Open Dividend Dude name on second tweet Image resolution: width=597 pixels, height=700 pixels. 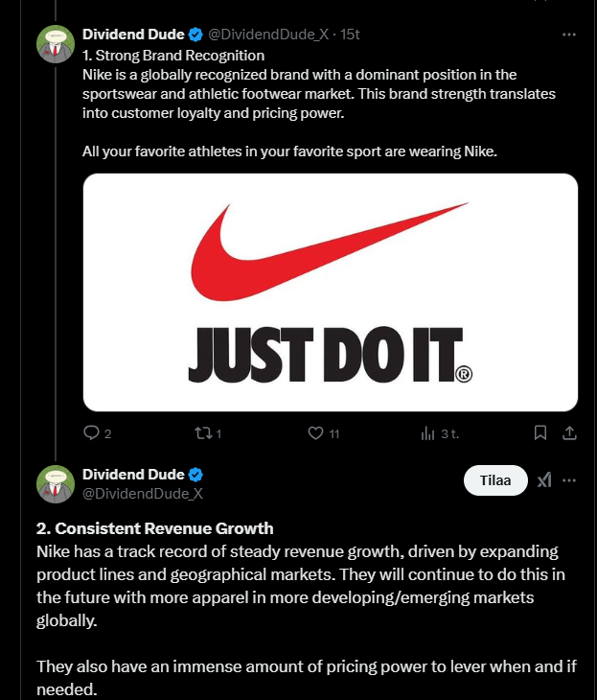(x=132, y=475)
